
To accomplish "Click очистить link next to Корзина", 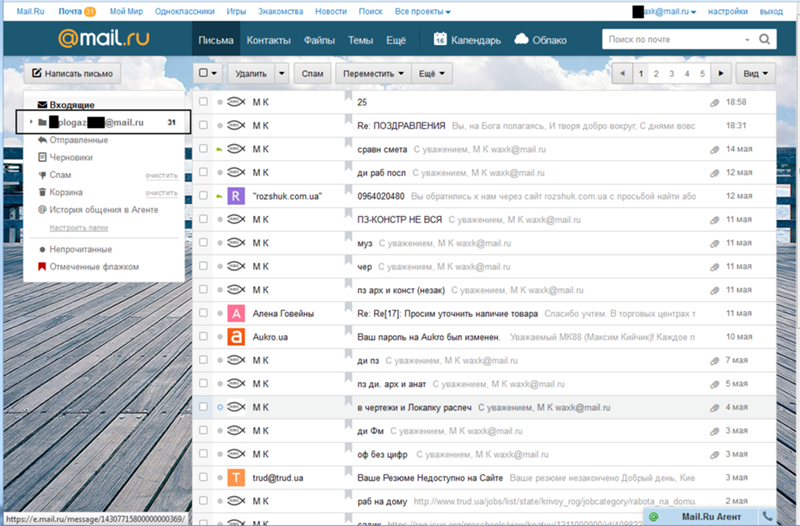I will click(x=161, y=193).
